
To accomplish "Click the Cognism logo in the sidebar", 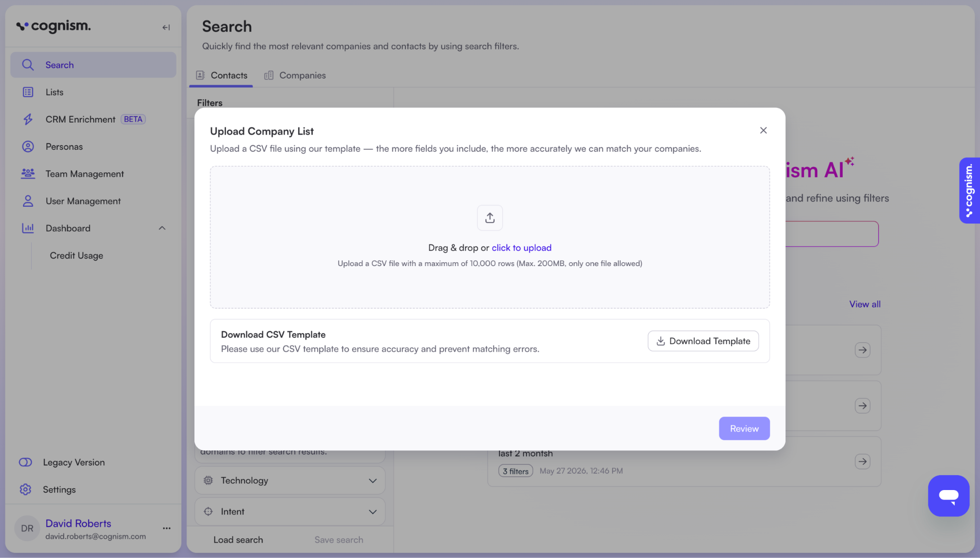I will click(53, 26).
